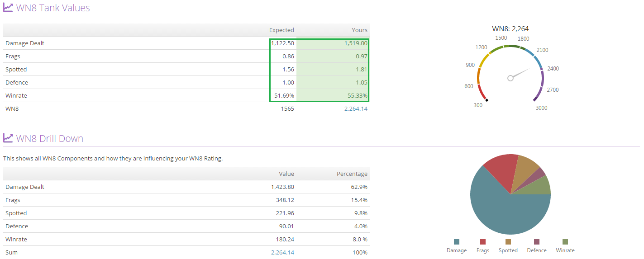The image size is (644, 259).
Task: Open the 2,264.14 WN8 link under Yours
Action: click(356, 108)
